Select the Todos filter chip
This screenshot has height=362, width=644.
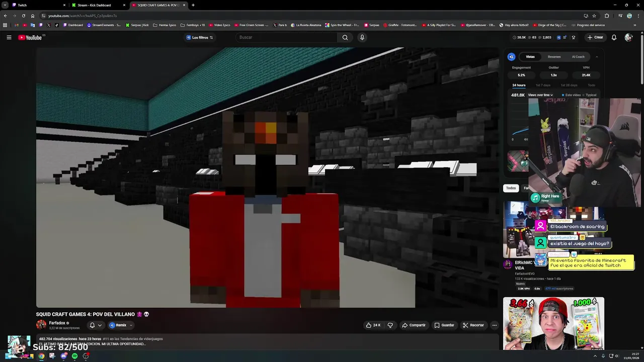coord(511,188)
